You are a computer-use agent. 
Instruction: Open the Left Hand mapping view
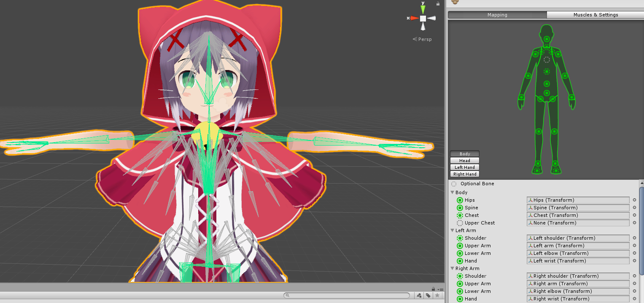pos(464,167)
